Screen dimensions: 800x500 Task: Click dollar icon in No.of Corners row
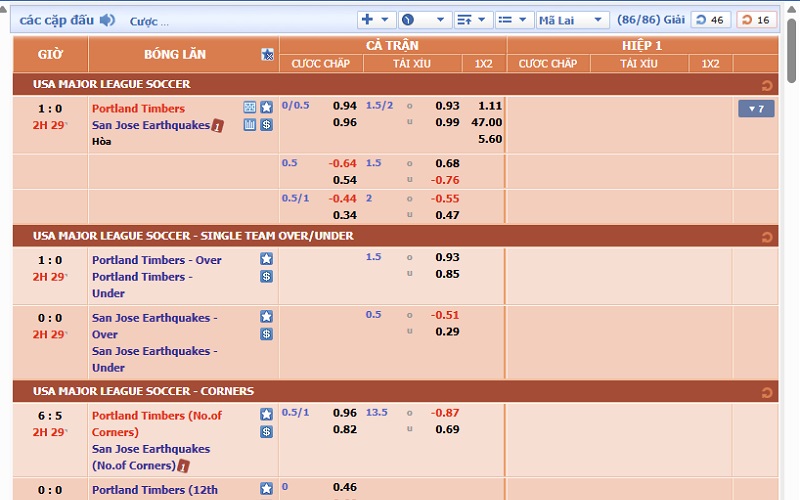coord(266,432)
